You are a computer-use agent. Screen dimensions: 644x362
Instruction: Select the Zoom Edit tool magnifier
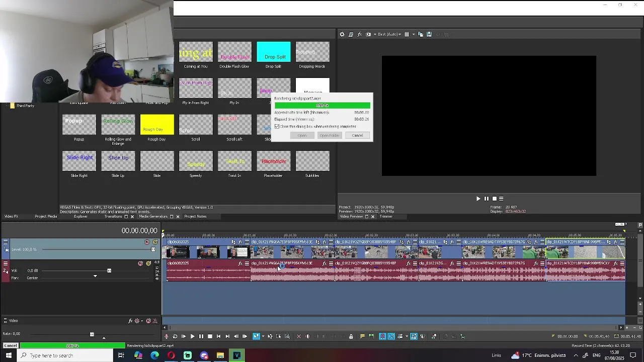pos(287,336)
